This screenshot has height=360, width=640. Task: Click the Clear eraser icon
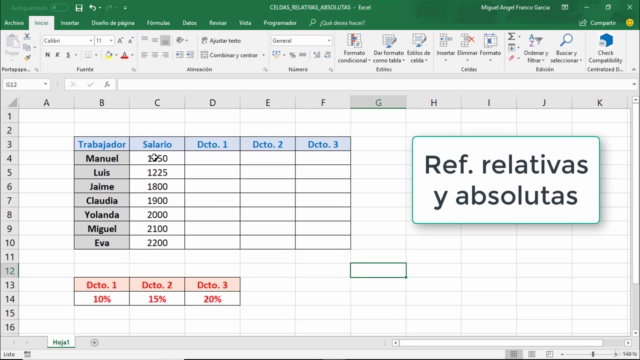[511, 58]
